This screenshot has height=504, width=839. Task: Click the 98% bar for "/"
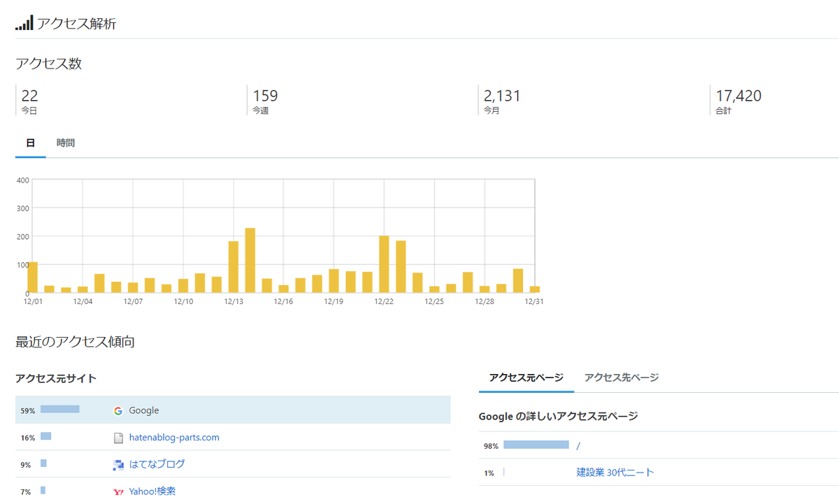536,445
